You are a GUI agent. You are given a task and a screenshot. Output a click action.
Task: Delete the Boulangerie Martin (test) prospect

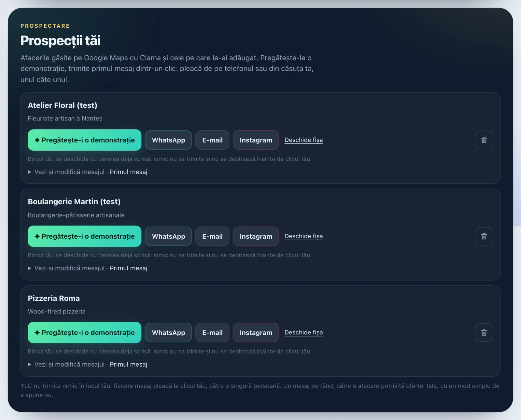pyautogui.click(x=484, y=236)
